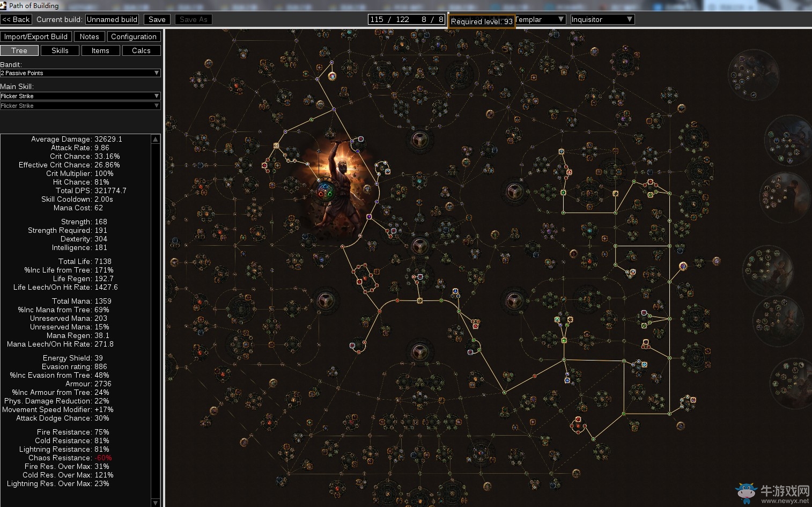Viewport: 812px width, 507px height.
Task: Click the Evasion rating: 886 stat
Action: tap(75, 366)
